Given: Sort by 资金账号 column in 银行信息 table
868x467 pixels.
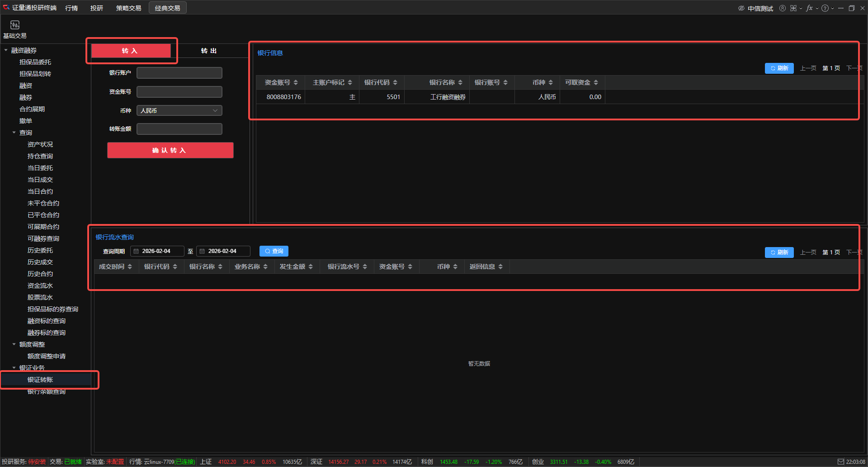Looking at the screenshot, I should (x=296, y=82).
